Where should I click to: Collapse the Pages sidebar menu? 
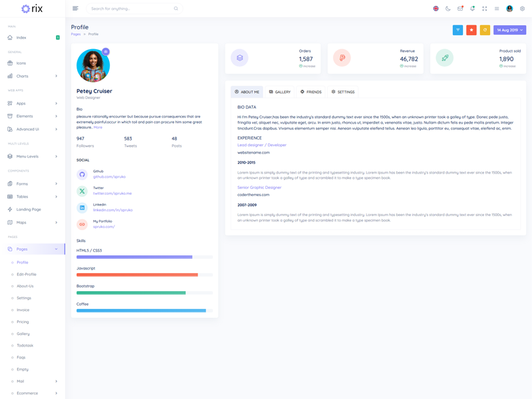pos(32,249)
